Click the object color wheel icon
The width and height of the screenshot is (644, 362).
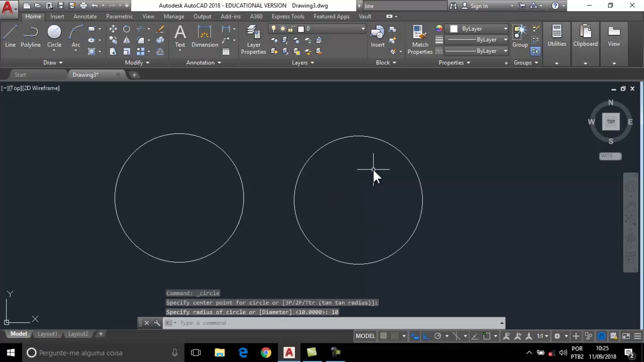(439, 29)
